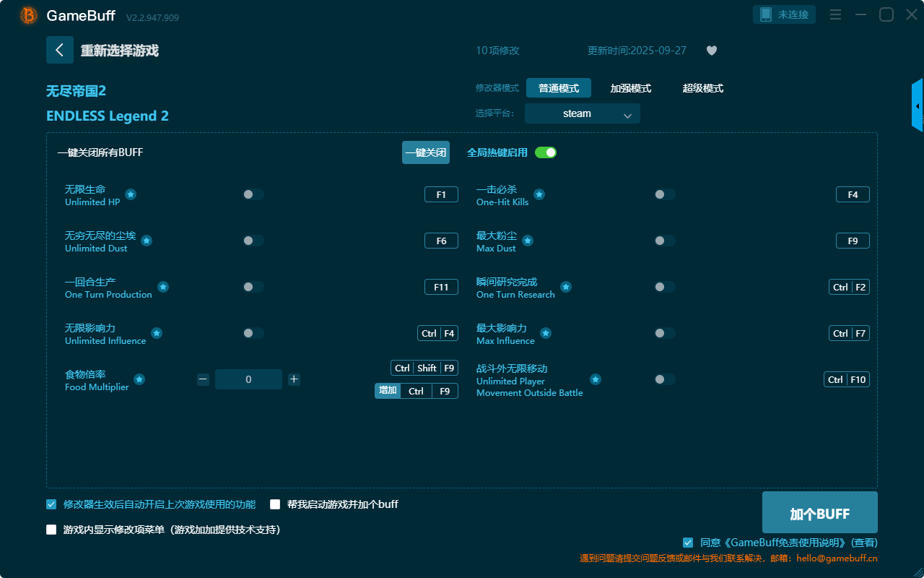Click the back arrow to reselect game
This screenshot has height=578, width=924.
coord(60,50)
